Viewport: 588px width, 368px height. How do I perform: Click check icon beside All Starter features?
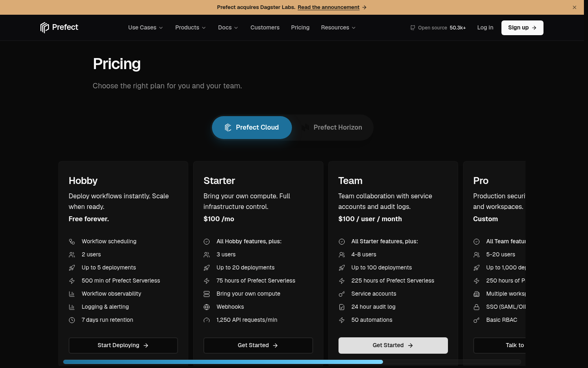pyautogui.click(x=342, y=242)
